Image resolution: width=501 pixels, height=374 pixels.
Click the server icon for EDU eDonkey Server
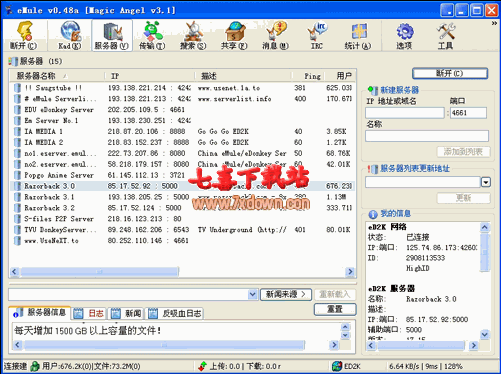pos(17,110)
